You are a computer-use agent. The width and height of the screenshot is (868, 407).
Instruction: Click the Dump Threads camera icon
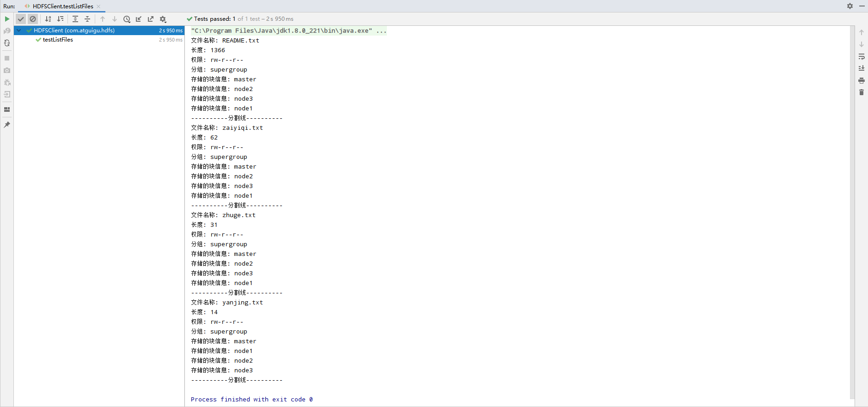[7, 70]
